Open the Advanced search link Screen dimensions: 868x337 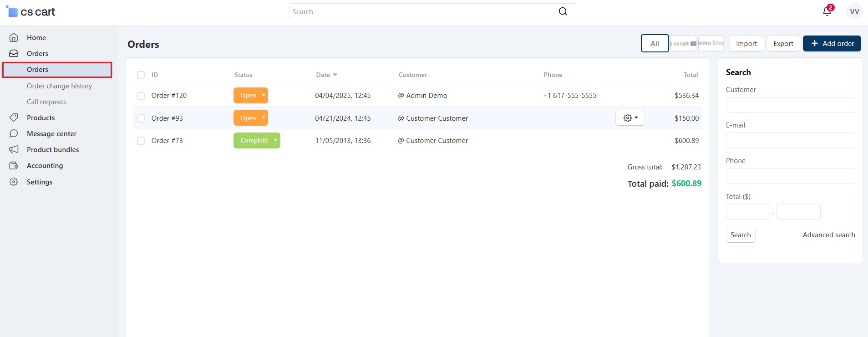[x=829, y=235]
